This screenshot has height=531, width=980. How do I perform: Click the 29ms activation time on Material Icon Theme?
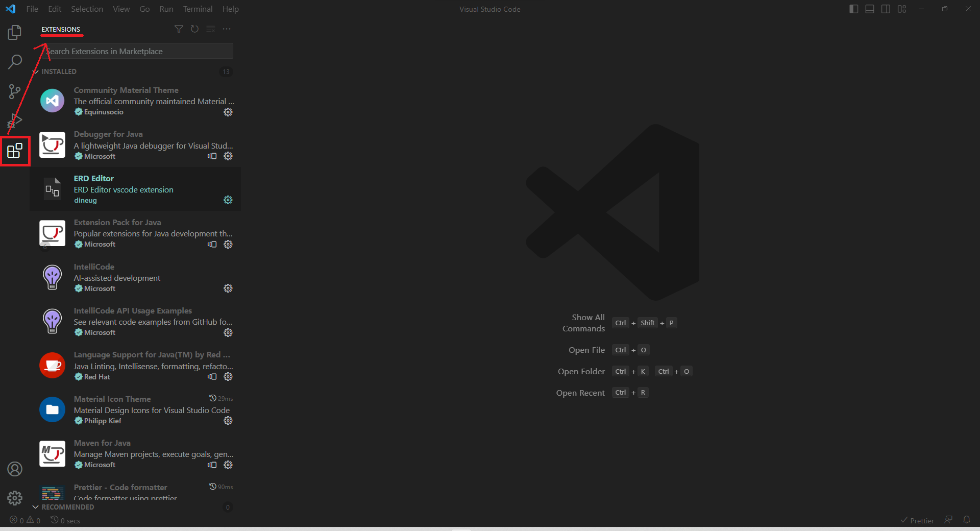coord(221,398)
